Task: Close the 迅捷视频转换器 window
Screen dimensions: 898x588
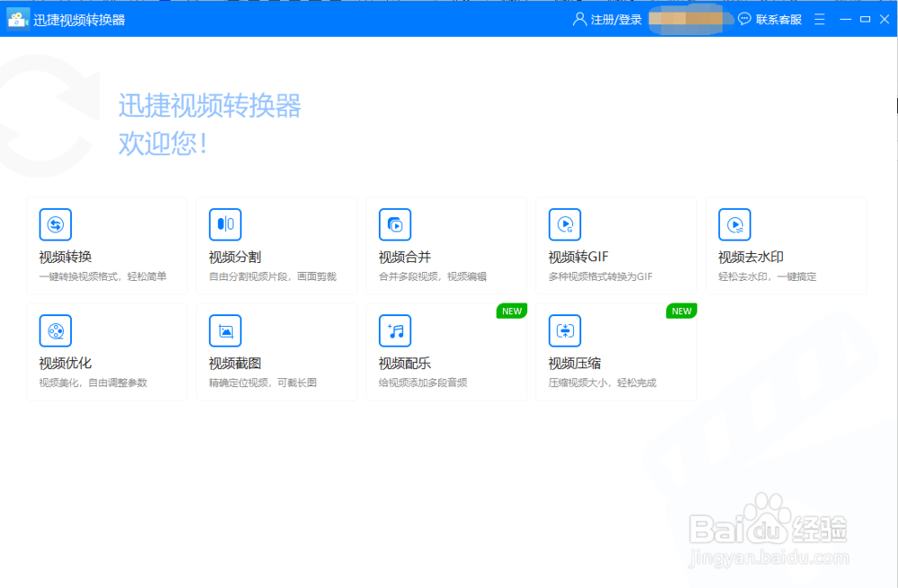Action: [x=885, y=20]
